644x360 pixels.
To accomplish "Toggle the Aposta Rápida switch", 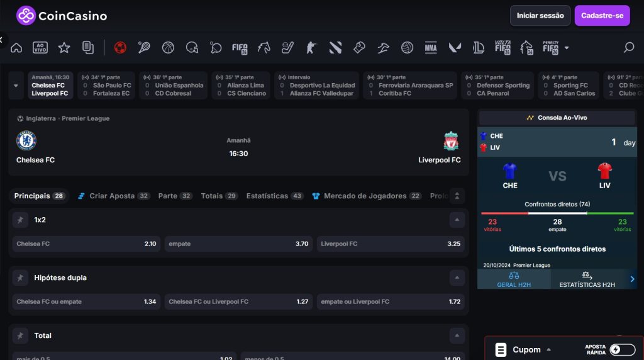I will (x=623, y=349).
